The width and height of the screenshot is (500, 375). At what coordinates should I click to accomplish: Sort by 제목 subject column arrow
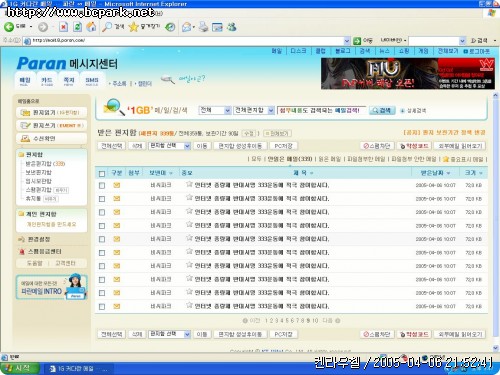(312, 173)
